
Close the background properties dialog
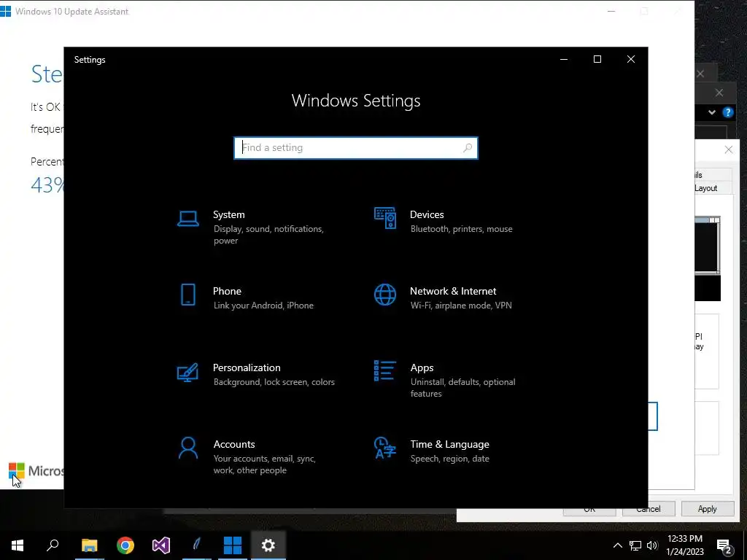729,149
